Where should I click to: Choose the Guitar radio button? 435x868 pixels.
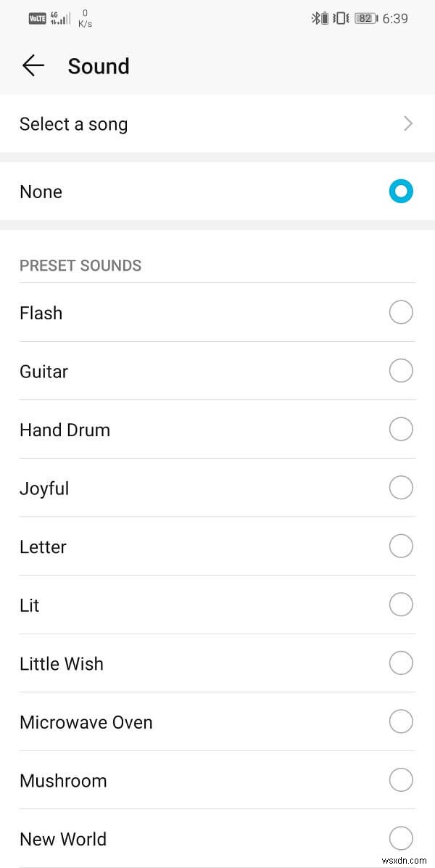[401, 371]
